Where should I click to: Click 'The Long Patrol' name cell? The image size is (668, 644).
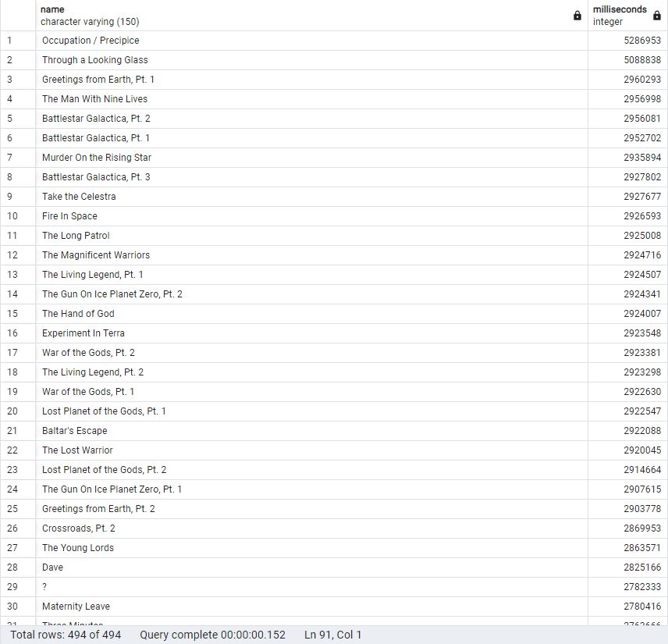[312, 236]
